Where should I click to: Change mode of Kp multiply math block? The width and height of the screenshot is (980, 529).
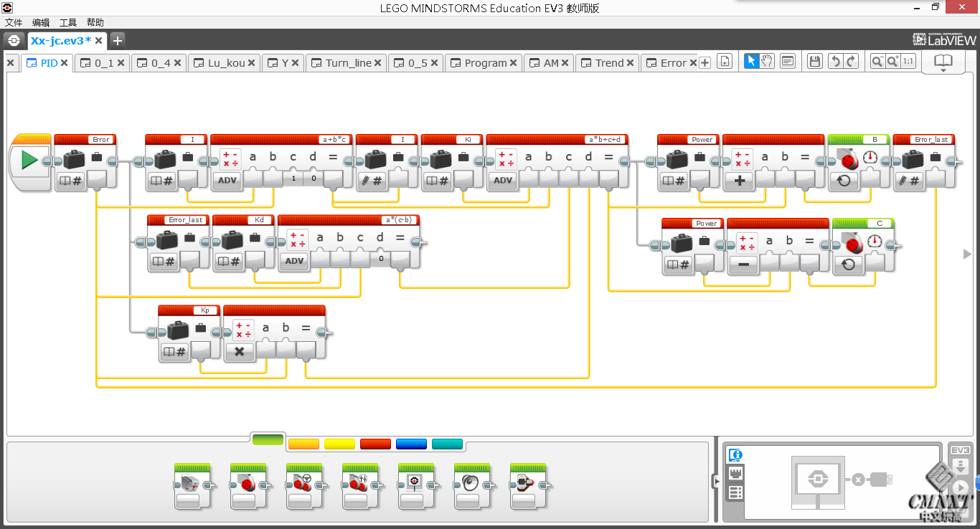click(240, 352)
